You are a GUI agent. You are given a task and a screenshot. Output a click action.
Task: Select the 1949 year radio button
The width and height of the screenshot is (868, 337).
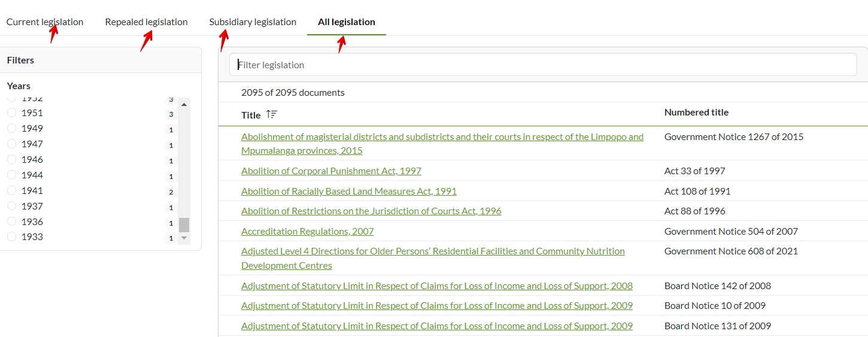pyautogui.click(x=12, y=128)
